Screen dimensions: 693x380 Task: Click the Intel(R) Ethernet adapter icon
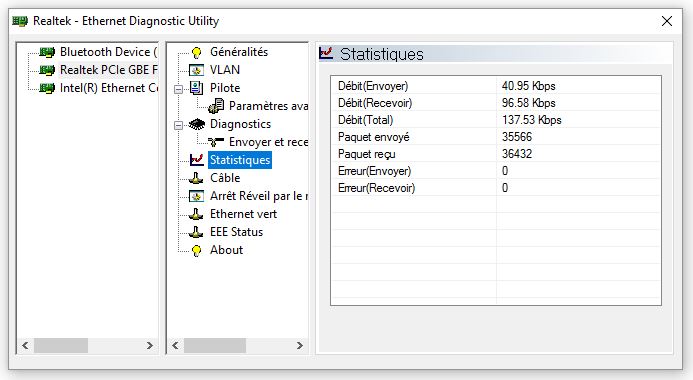47,88
